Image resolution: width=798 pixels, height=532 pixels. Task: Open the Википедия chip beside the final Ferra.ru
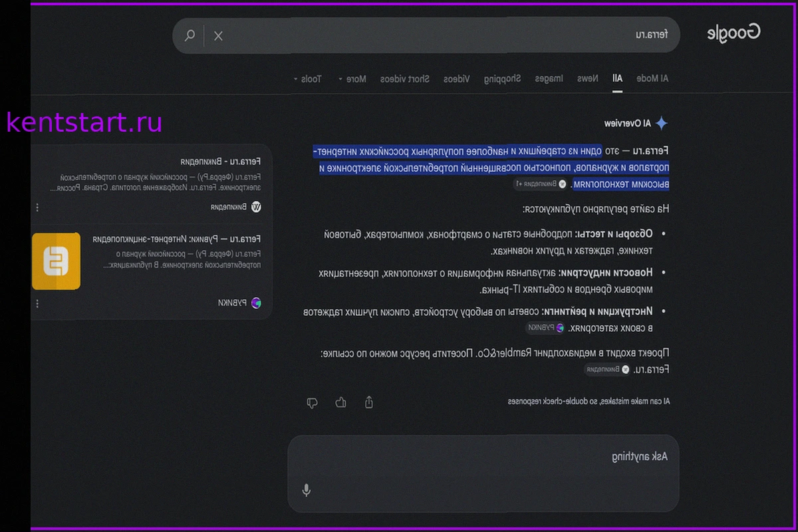coord(607,370)
